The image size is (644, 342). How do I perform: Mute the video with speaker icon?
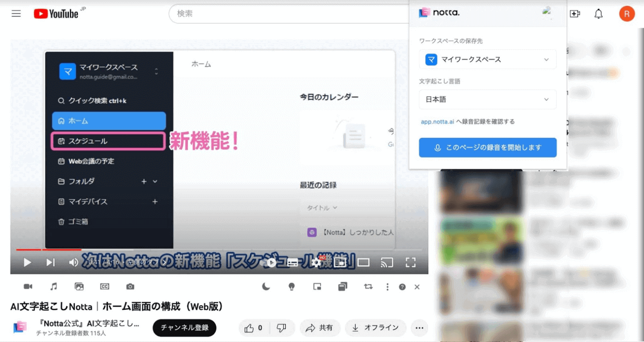(74, 262)
